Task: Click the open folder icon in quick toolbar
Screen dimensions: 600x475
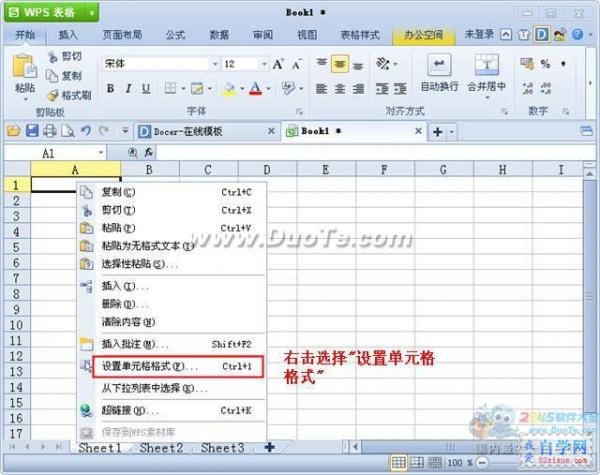Action: [x=13, y=131]
